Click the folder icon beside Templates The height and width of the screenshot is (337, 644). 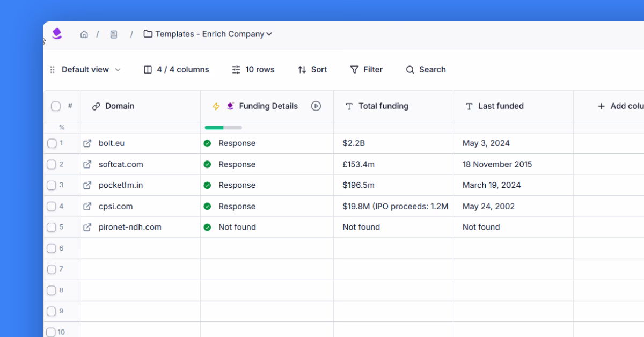[148, 34]
